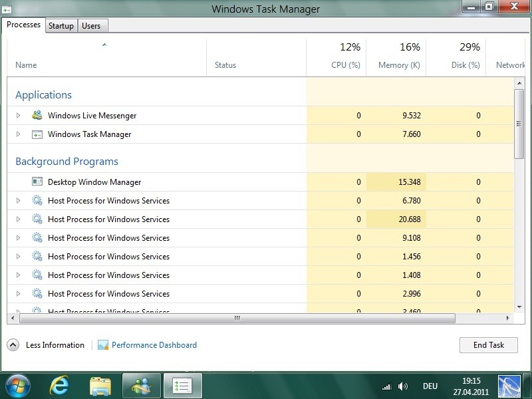
Task: Click the Windows Live Messenger row icon
Action: [x=37, y=115]
